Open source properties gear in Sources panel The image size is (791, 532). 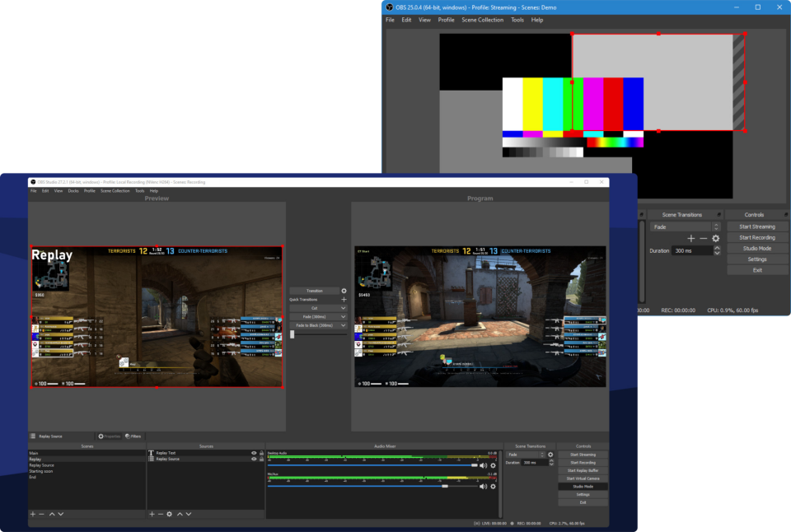(170, 514)
